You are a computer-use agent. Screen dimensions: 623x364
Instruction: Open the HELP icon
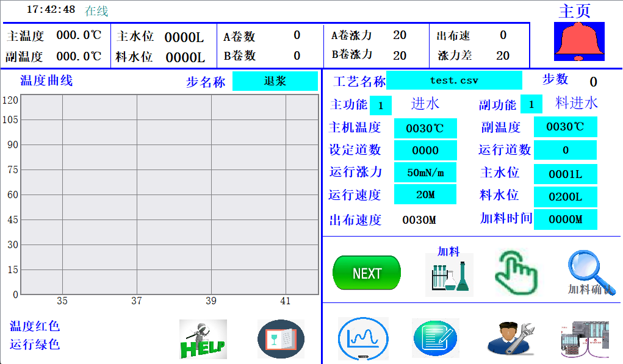[x=203, y=339]
